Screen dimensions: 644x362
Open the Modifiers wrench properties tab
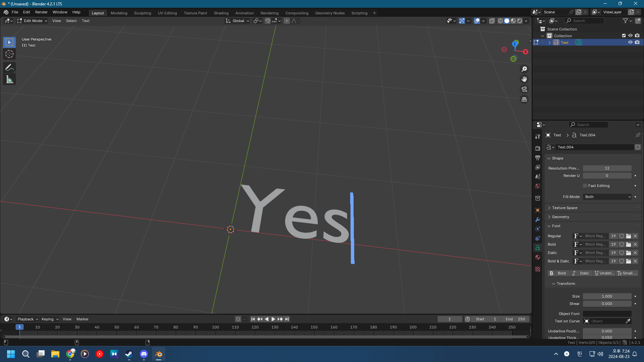tap(538, 220)
